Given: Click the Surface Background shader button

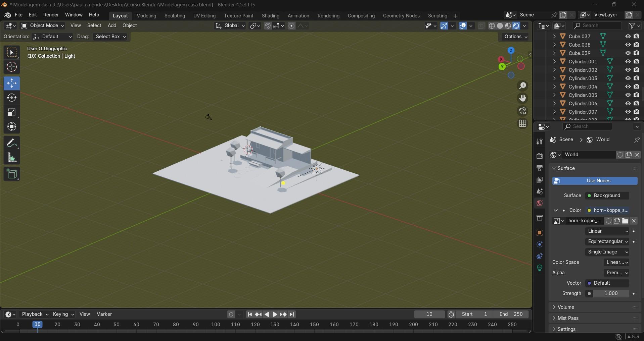Looking at the screenshot, I should click(607, 195).
